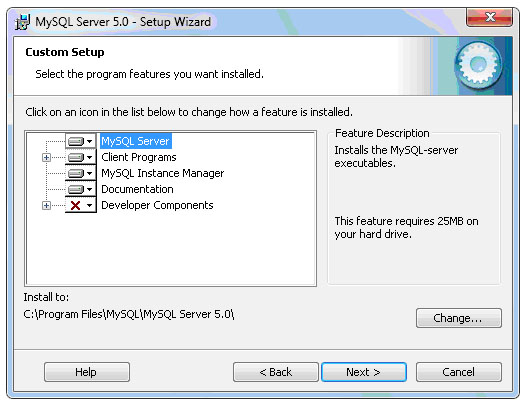The height and width of the screenshot is (402, 522).
Task: Proceed with the Next button
Action: (364, 372)
